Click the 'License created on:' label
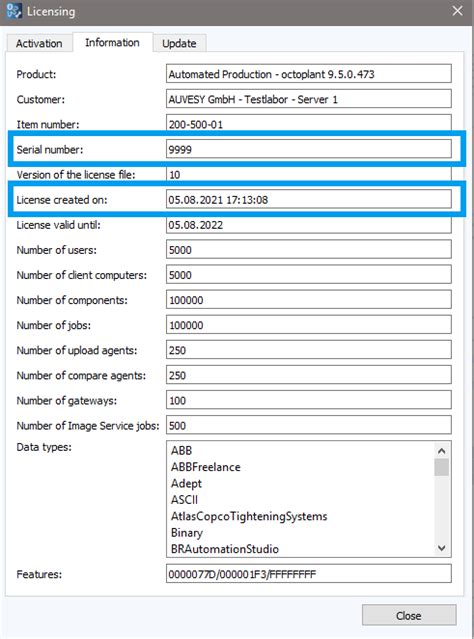The image size is (474, 639). coord(62,200)
